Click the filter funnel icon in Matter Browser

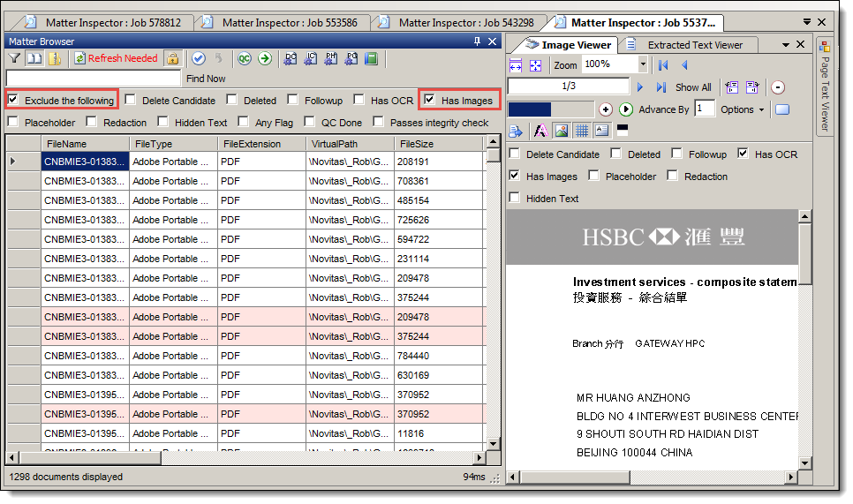click(x=15, y=58)
